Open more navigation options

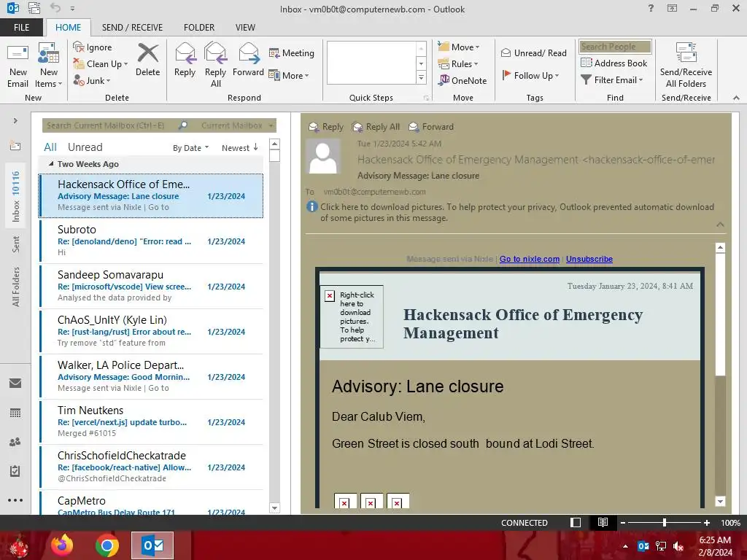pos(15,500)
